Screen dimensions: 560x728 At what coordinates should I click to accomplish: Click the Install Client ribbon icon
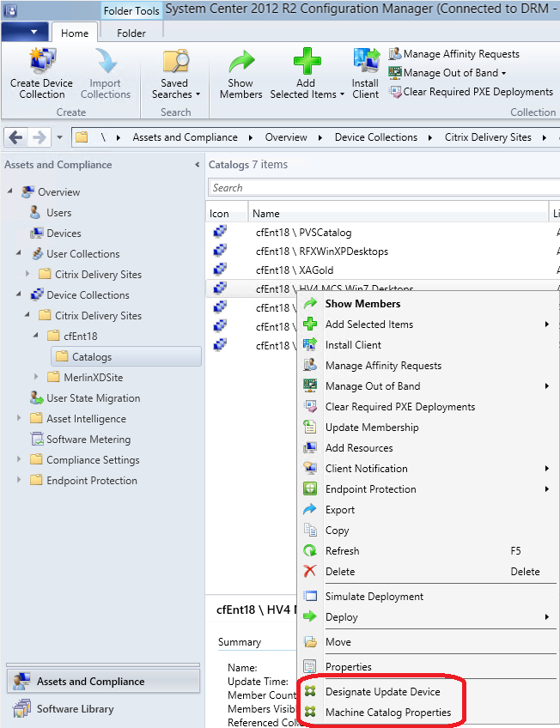pyautogui.click(x=365, y=63)
